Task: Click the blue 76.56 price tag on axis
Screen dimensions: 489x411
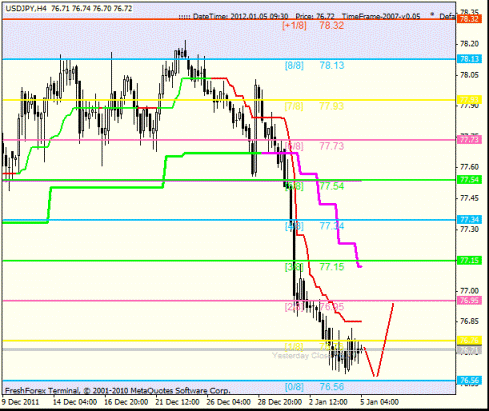Action: click(x=469, y=380)
